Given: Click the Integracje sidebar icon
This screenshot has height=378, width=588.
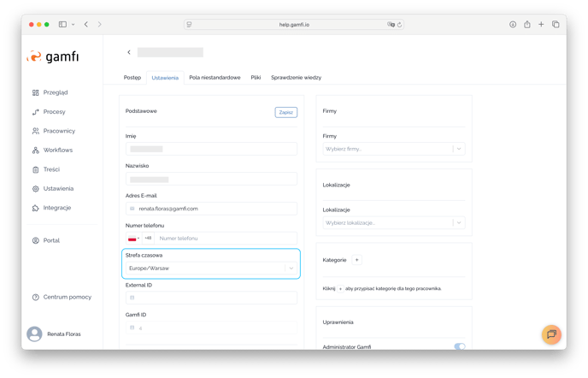Looking at the screenshot, I should point(36,208).
